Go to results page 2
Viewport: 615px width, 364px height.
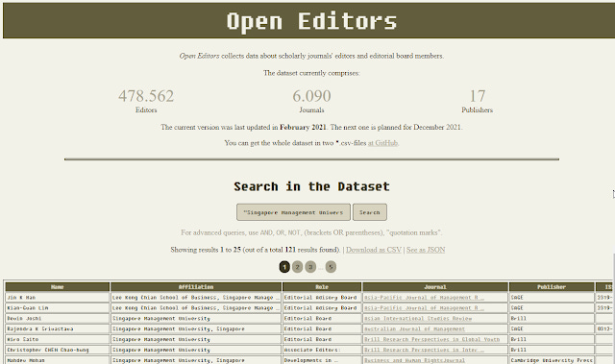[x=297, y=267]
